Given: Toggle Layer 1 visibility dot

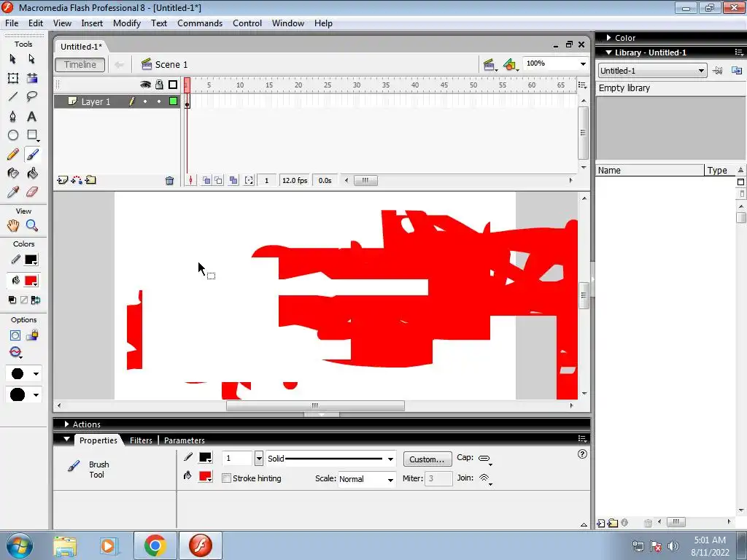Looking at the screenshot, I should point(145,101).
